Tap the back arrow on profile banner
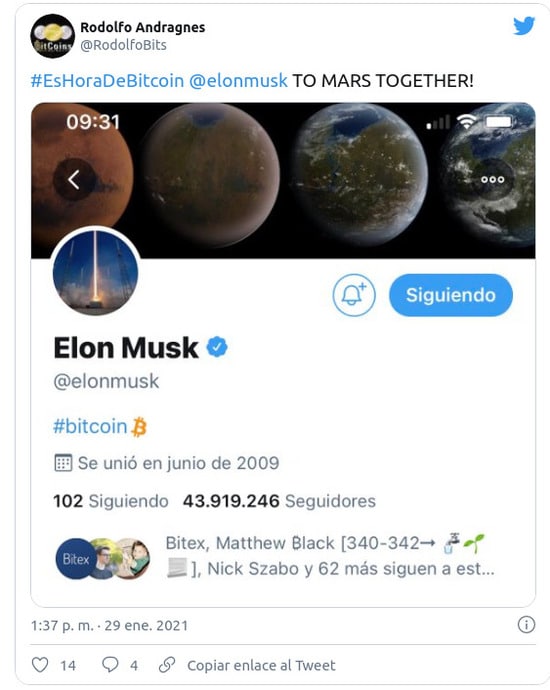This screenshot has width=550, height=690. tap(74, 180)
